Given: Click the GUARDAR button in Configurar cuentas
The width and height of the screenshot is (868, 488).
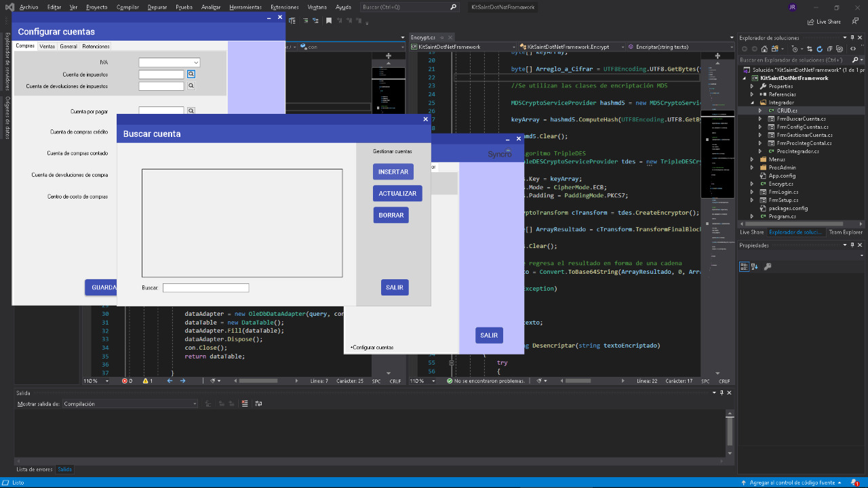Looking at the screenshot, I should coord(102,287).
